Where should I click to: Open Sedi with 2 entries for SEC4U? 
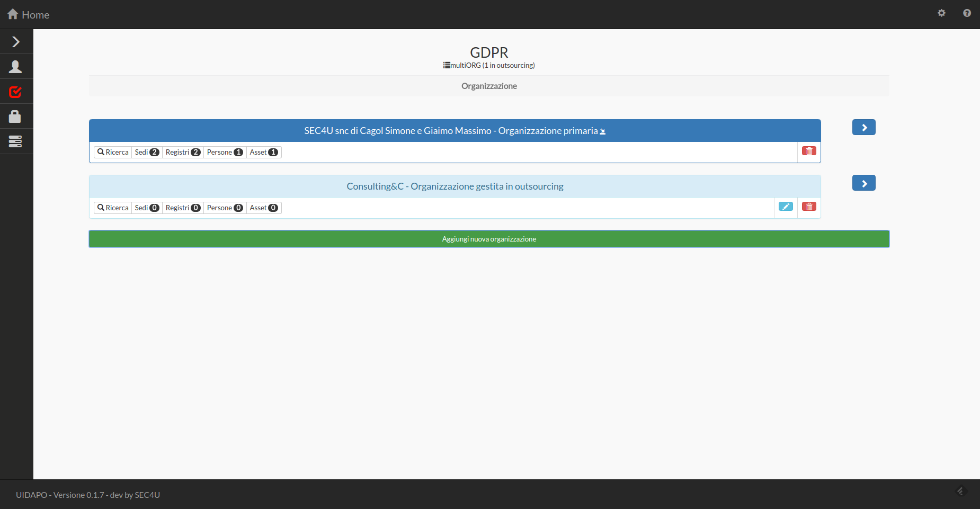(147, 152)
